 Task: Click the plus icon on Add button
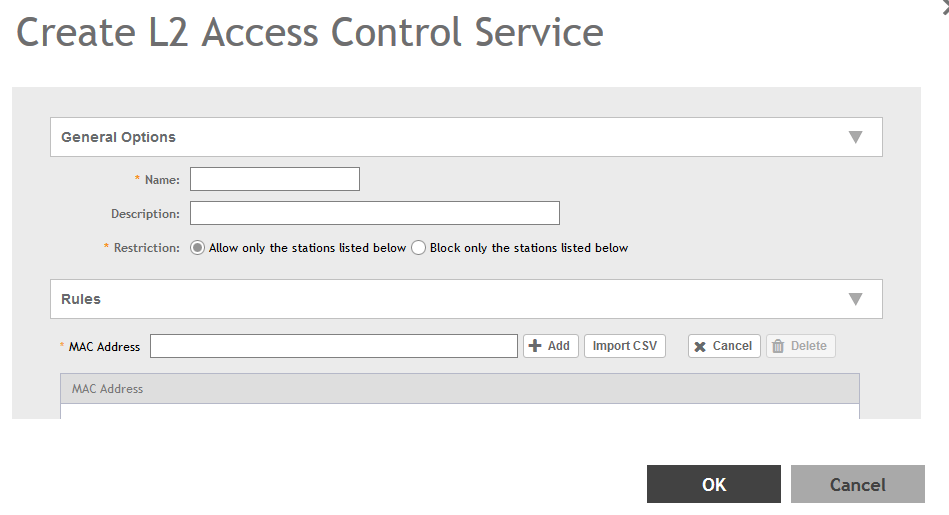click(x=535, y=346)
